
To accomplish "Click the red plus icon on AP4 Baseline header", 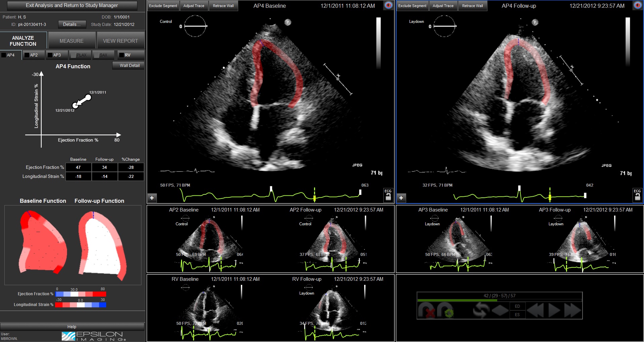I will point(389,5).
